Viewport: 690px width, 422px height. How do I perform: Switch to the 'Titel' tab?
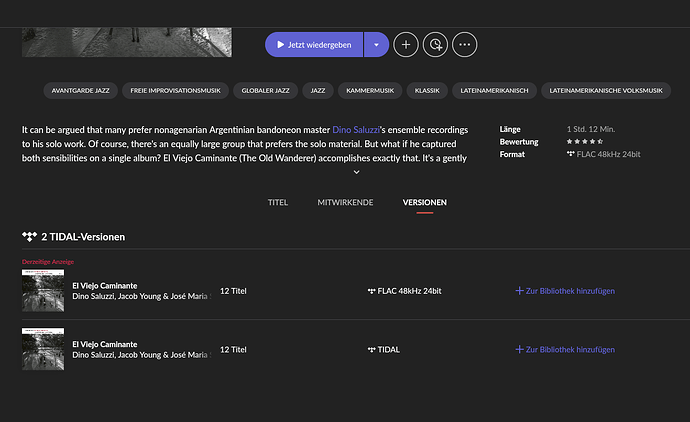(x=278, y=202)
